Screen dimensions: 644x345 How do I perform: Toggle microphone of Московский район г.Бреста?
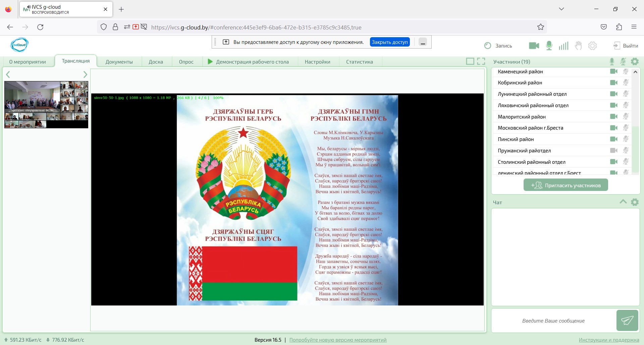(x=626, y=128)
